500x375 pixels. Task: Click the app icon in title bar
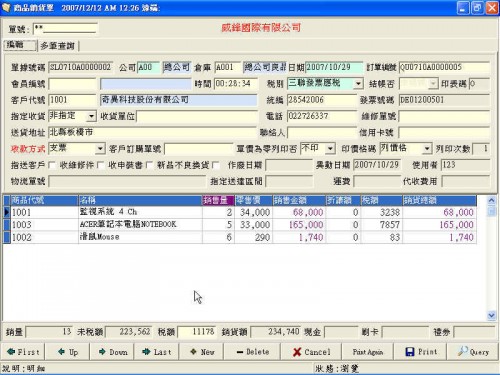pos(6,7)
